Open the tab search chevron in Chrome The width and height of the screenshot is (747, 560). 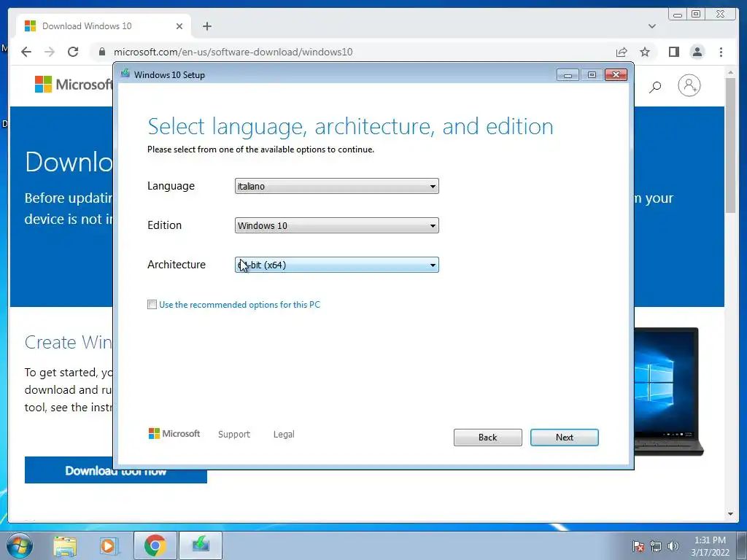coord(651,26)
